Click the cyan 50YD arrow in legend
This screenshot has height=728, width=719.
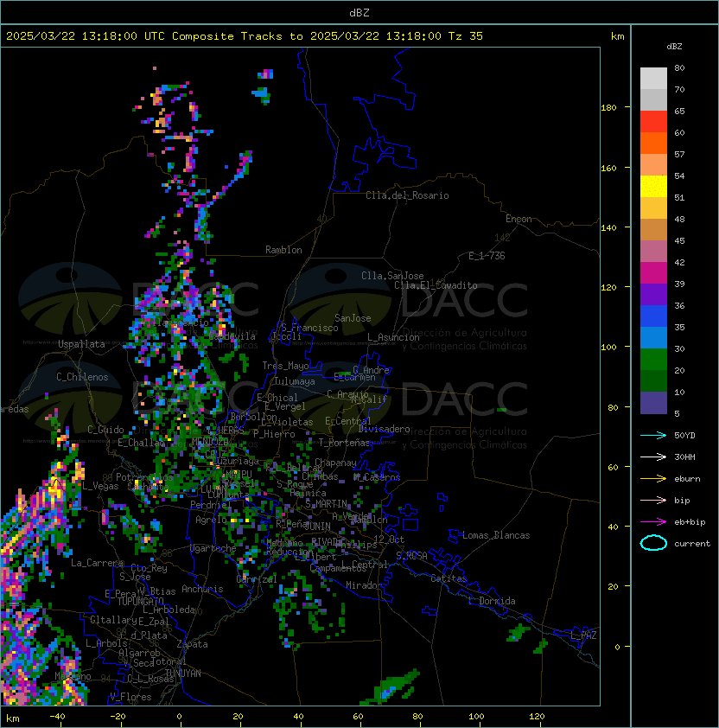(653, 435)
